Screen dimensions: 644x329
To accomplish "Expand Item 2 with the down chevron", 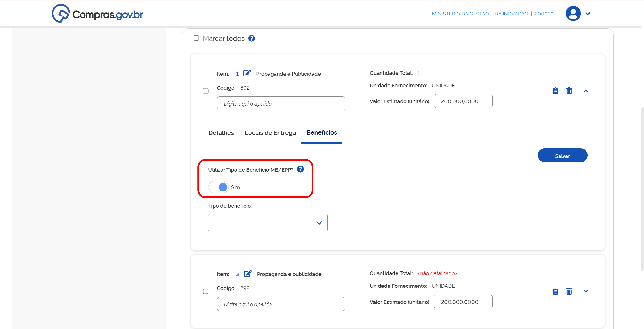I will (585, 291).
